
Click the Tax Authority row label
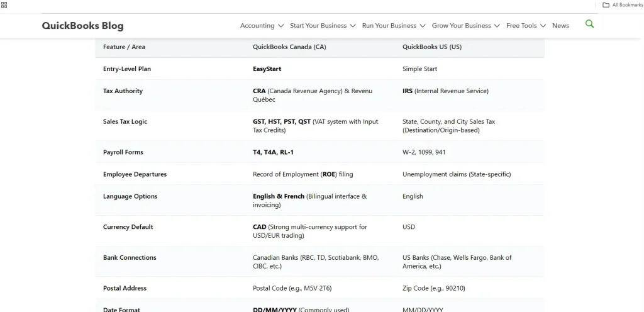coord(123,91)
